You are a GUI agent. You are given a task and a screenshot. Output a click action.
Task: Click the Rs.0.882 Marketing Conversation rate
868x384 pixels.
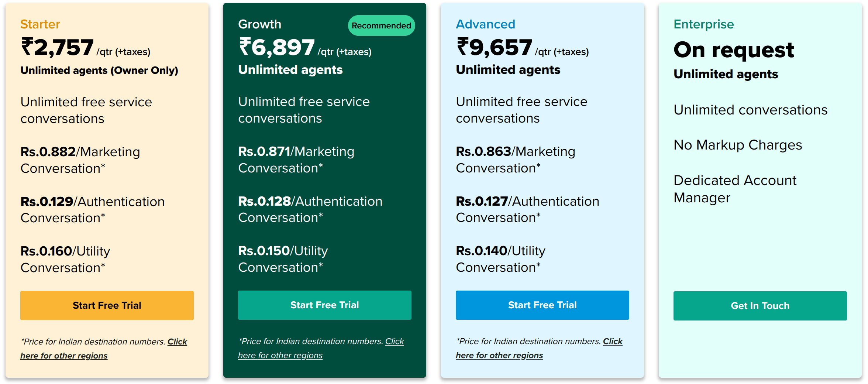(80, 160)
